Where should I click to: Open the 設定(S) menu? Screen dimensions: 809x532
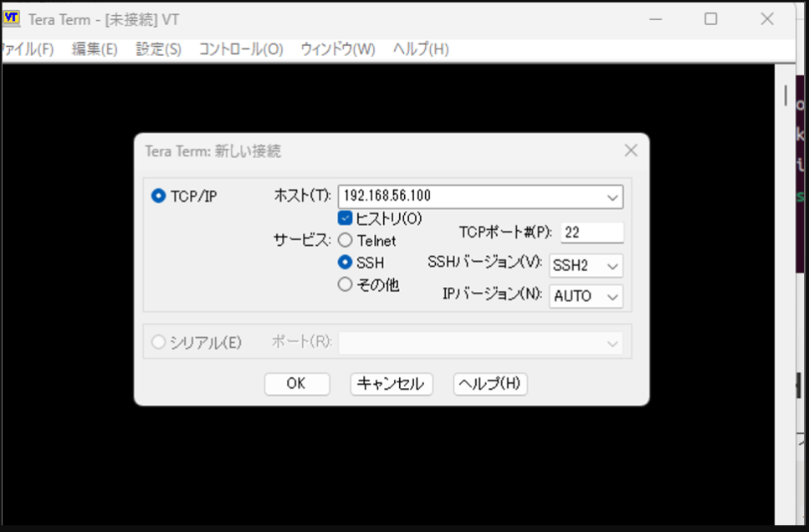tap(158, 49)
